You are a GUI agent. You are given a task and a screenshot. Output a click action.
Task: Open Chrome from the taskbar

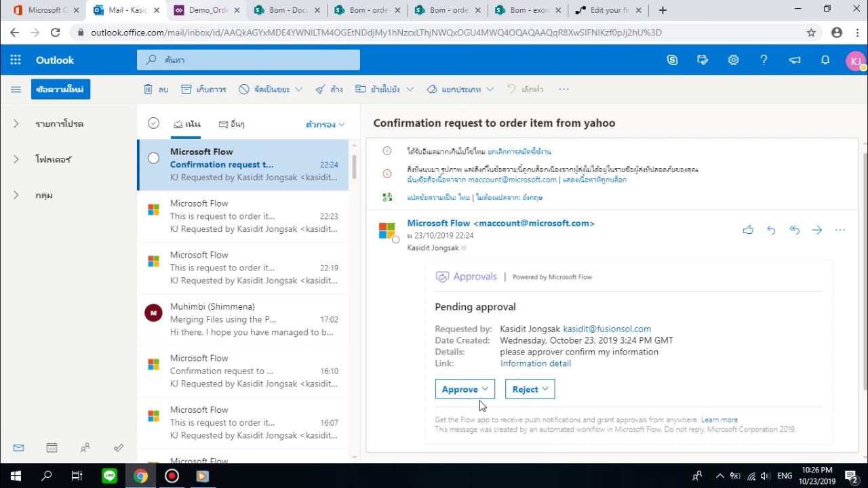(140, 476)
